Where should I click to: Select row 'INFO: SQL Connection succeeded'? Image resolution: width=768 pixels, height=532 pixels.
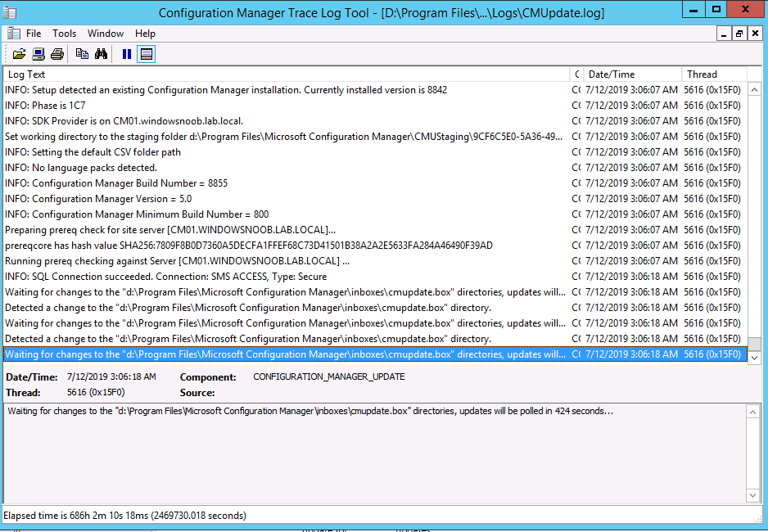375,277
